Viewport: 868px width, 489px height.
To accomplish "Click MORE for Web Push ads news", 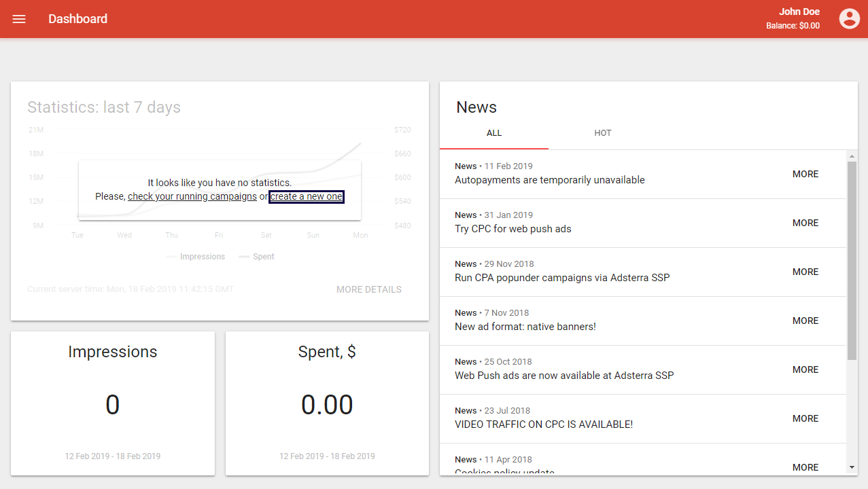I will pyautogui.click(x=805, y=370).
